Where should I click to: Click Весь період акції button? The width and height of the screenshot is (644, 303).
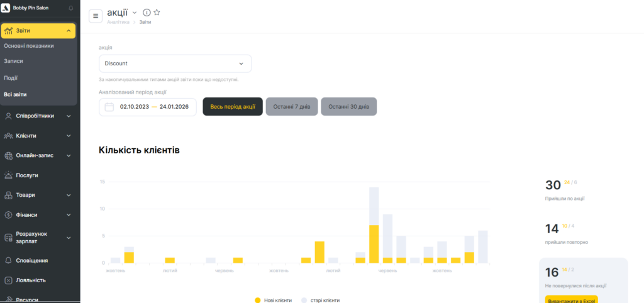(x=232, y=107)
